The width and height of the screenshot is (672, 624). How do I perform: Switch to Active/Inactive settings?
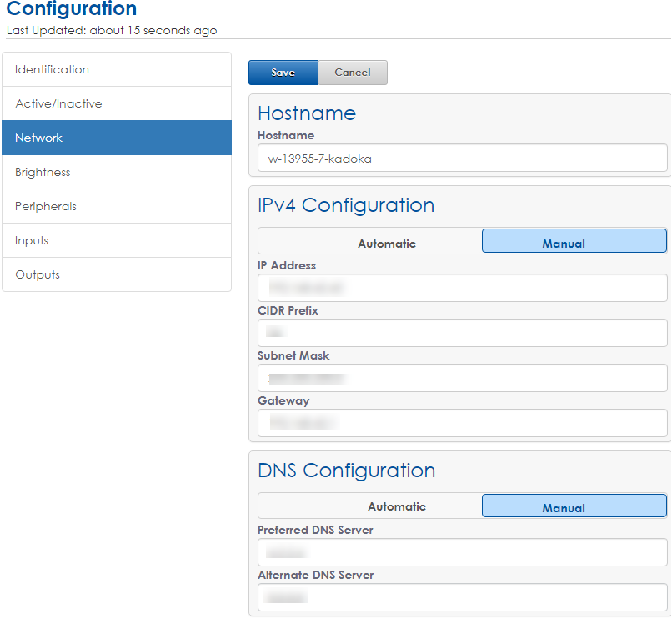pyautogui.click(x=117, y=103)
